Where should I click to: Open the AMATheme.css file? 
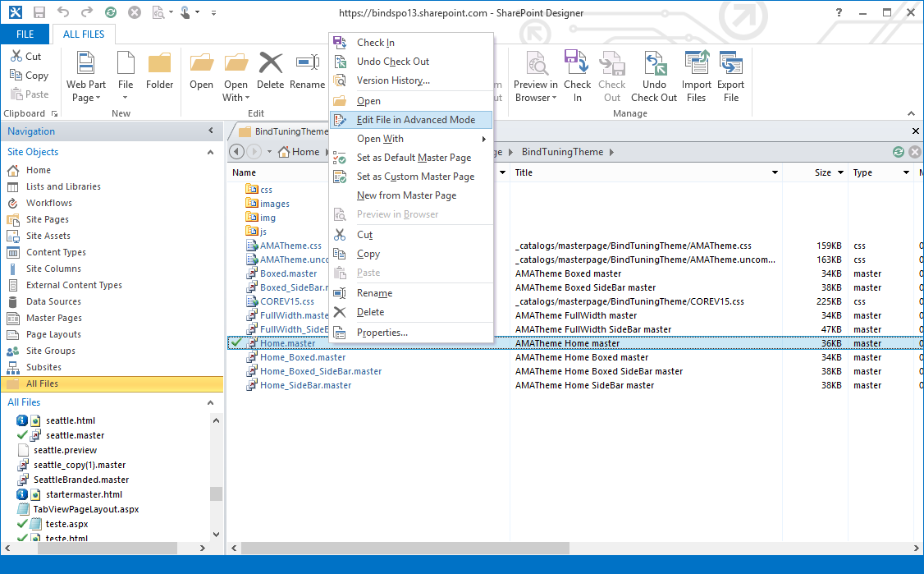pyautogui.click(x=291, y=246)
